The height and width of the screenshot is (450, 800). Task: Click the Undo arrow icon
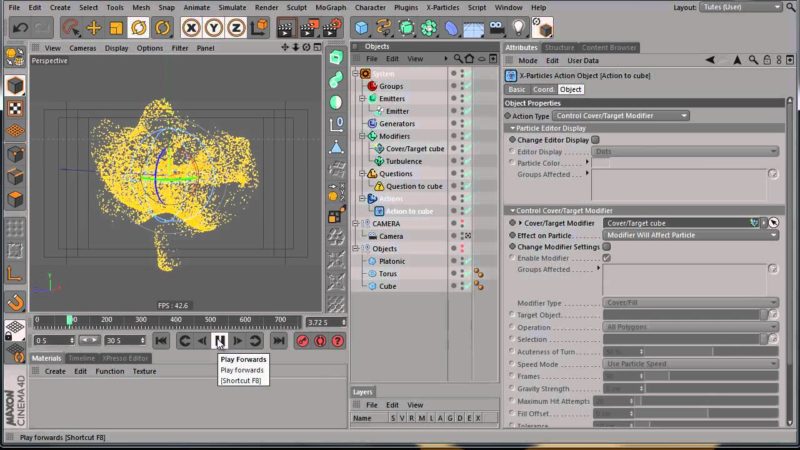point(19,27)
